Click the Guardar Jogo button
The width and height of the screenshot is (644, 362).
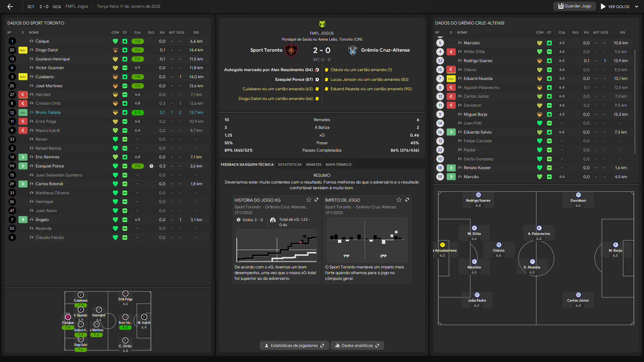pyautogui.click(x=575, y=6)
